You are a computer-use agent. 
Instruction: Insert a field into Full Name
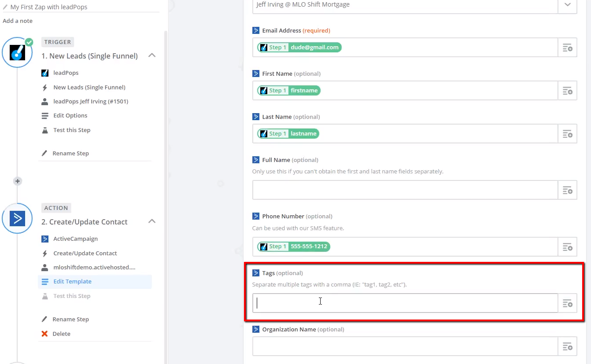click(x=567, y=190)
